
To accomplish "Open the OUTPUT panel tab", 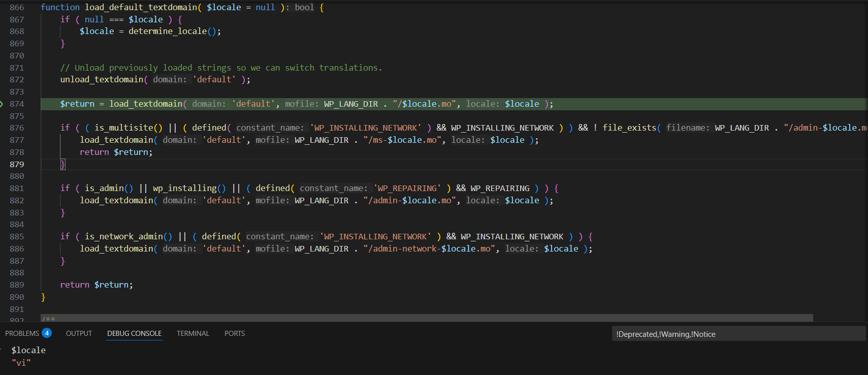I will [79, 333].
